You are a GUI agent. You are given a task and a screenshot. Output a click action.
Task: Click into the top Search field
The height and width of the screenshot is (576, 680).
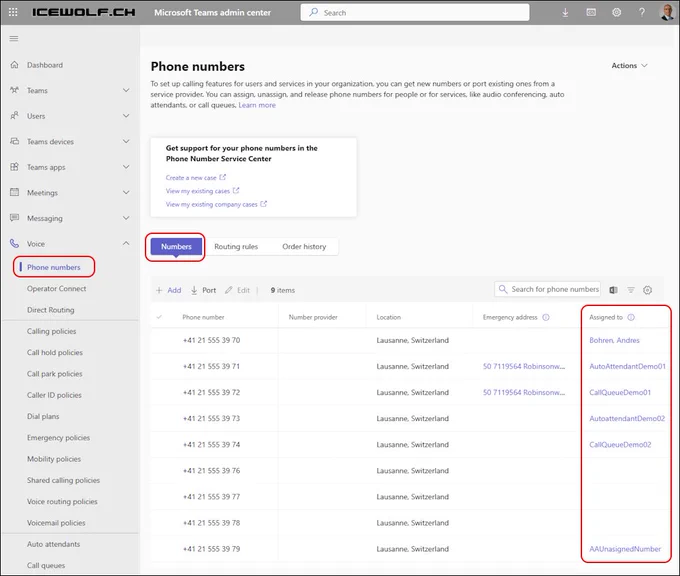(415, 12)
